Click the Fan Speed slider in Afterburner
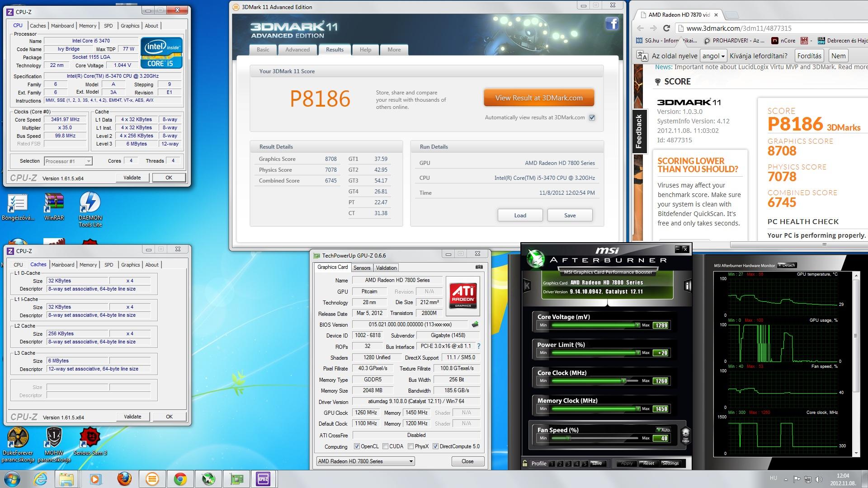Image resolution: width=868 pixels, height=488 pixels. click(x=594, y=438)
